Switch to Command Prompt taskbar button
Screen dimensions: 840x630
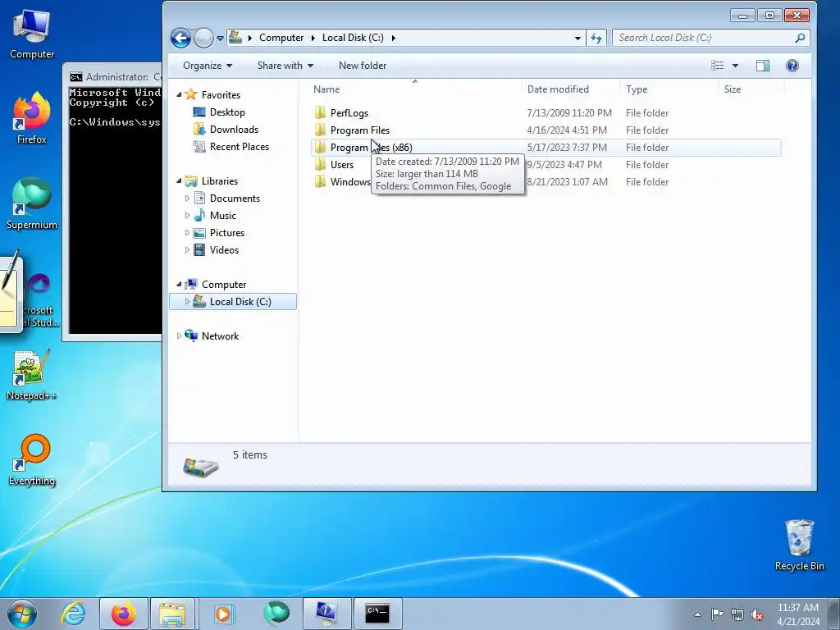(377, 614)
